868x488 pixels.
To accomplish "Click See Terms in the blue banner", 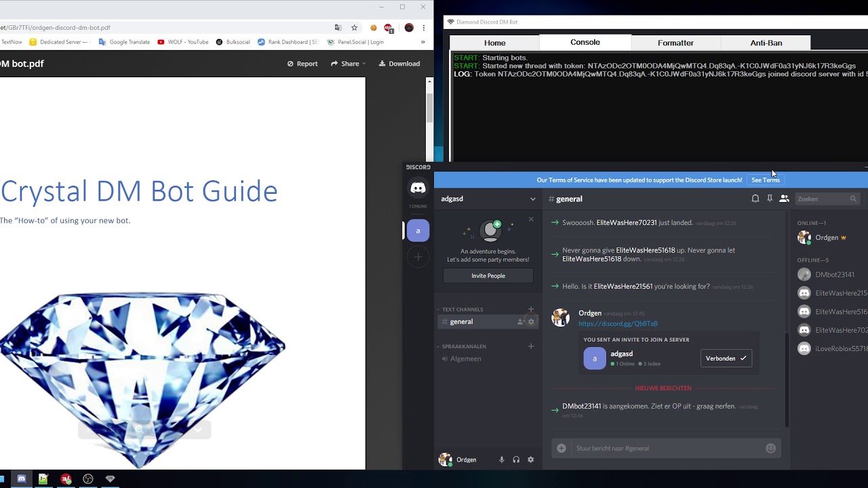I will tap(766, 180).
